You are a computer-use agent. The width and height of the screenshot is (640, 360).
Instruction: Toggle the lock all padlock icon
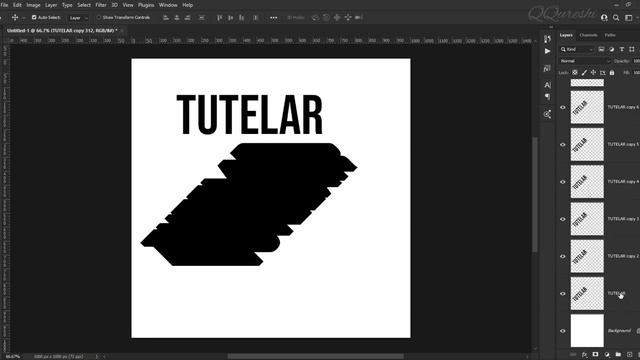tap(612, 73)
